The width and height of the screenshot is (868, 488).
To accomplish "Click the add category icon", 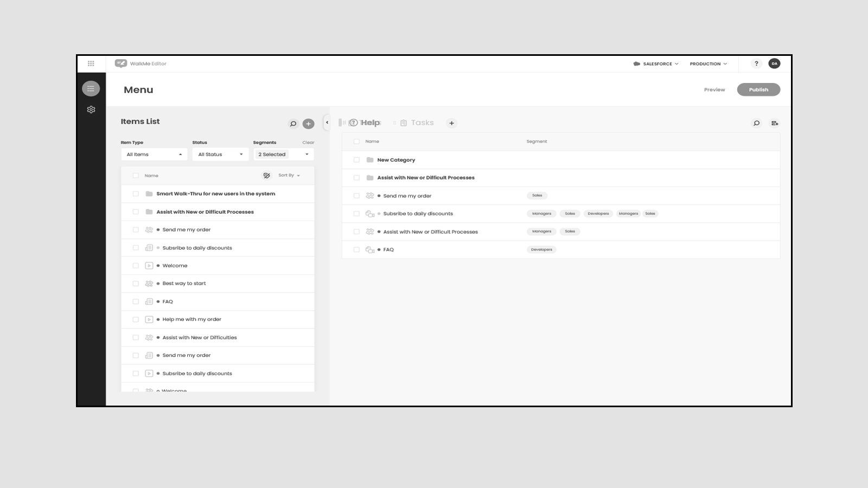I will point(774,123).
